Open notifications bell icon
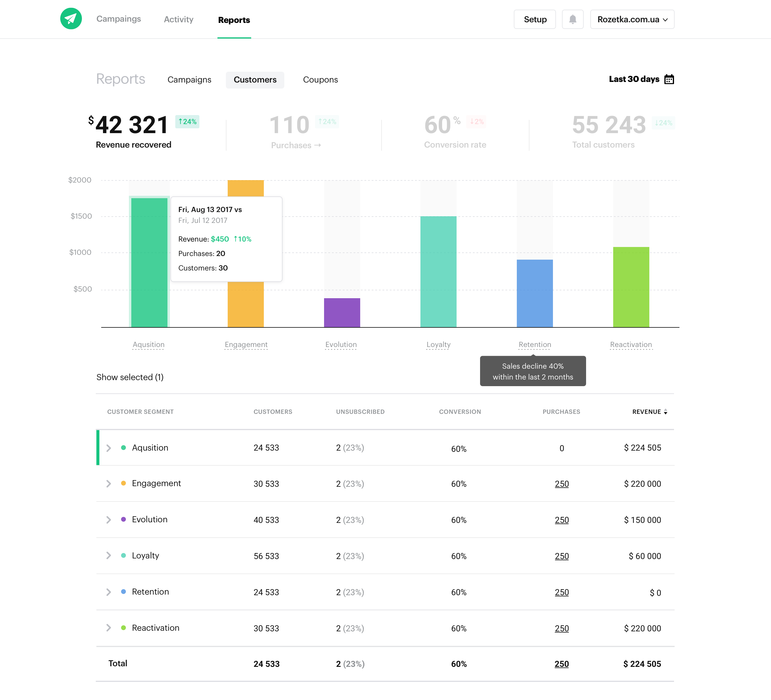771x700 pixels. 572,19
